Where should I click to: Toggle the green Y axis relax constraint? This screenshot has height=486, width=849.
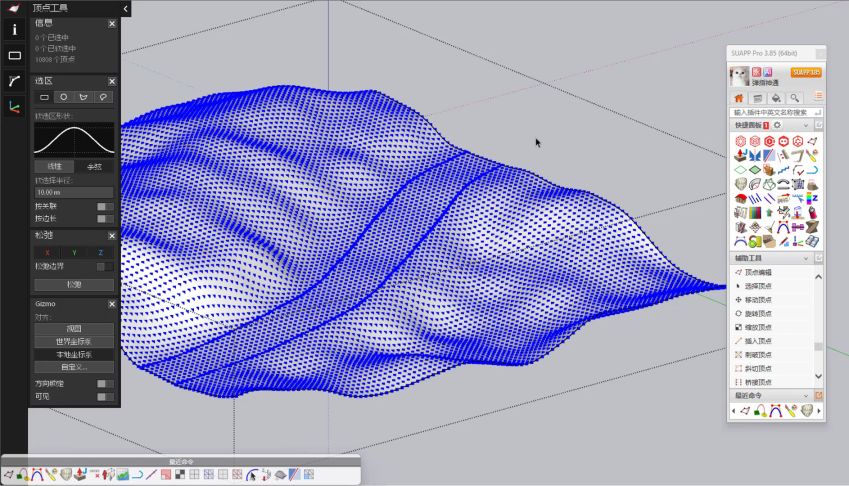[74, 253]
